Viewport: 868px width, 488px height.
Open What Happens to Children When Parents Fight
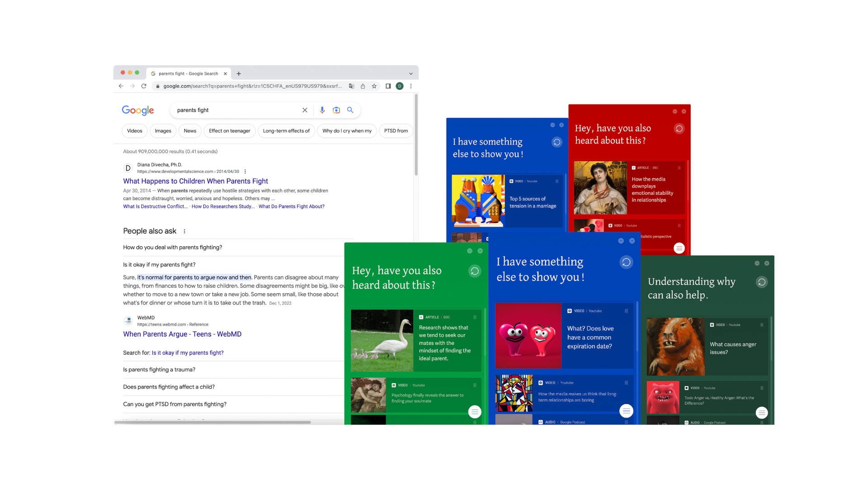tap(195, 181)
